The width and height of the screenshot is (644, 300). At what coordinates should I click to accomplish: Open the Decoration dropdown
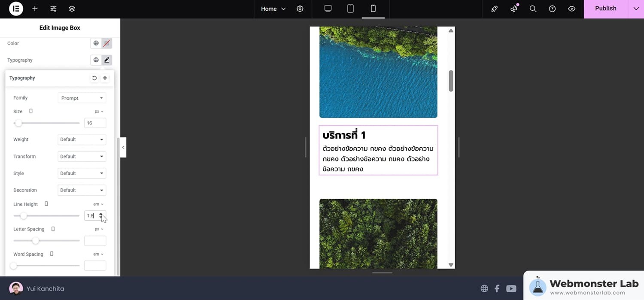point(82,190)
